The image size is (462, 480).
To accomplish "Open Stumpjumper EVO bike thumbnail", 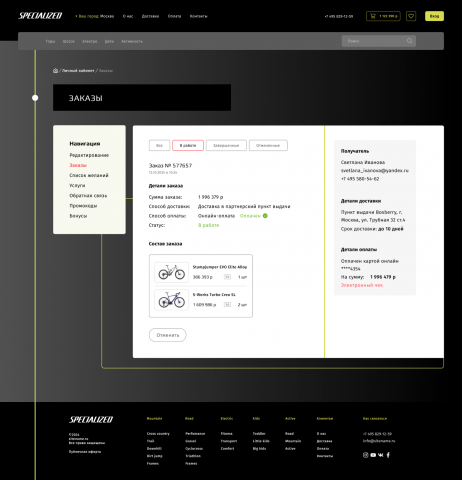I will [171, 272].
